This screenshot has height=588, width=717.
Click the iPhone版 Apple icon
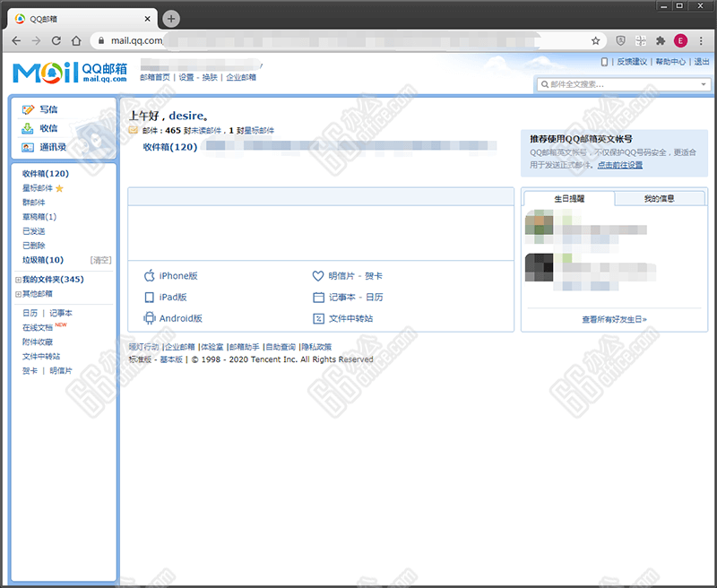150,276
